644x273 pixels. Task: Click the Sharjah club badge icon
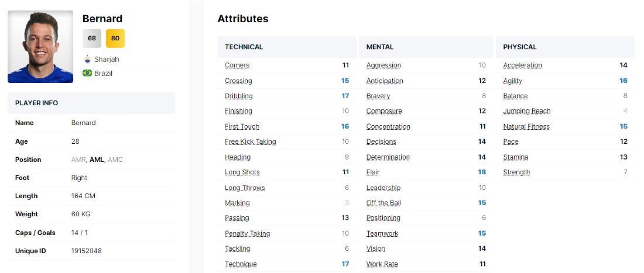point(87,59)
